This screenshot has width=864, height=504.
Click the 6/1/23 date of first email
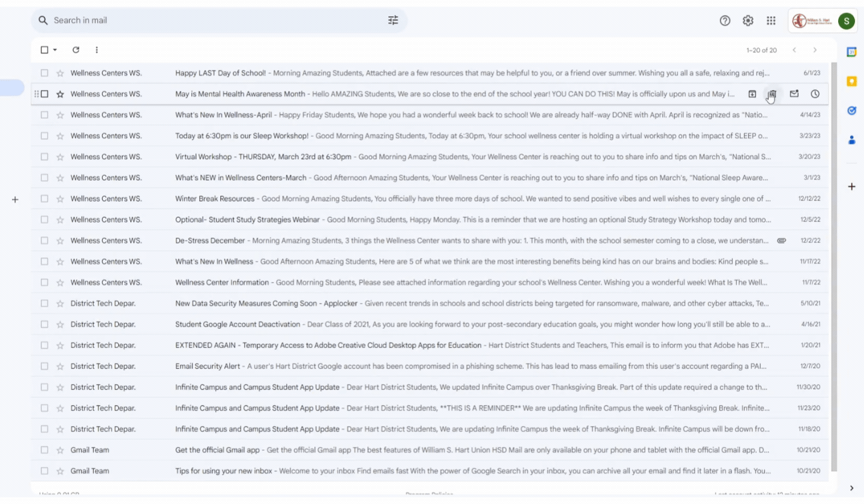(812, 73)
